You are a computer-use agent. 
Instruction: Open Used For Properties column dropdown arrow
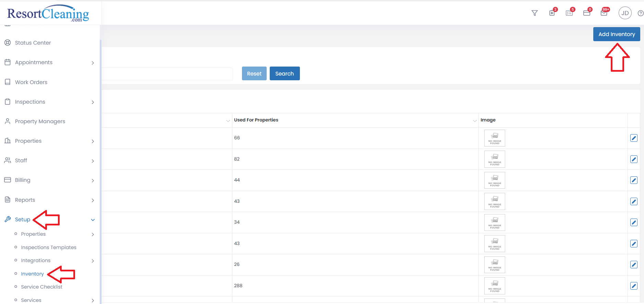(475, 120)
